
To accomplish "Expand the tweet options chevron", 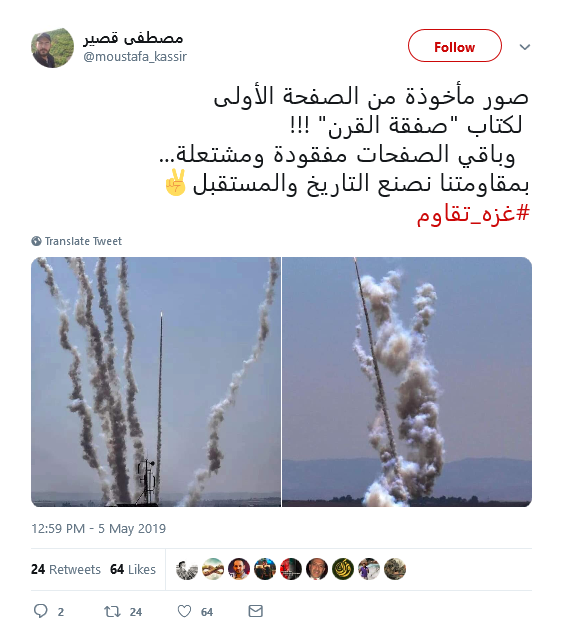I will (525, 47).
